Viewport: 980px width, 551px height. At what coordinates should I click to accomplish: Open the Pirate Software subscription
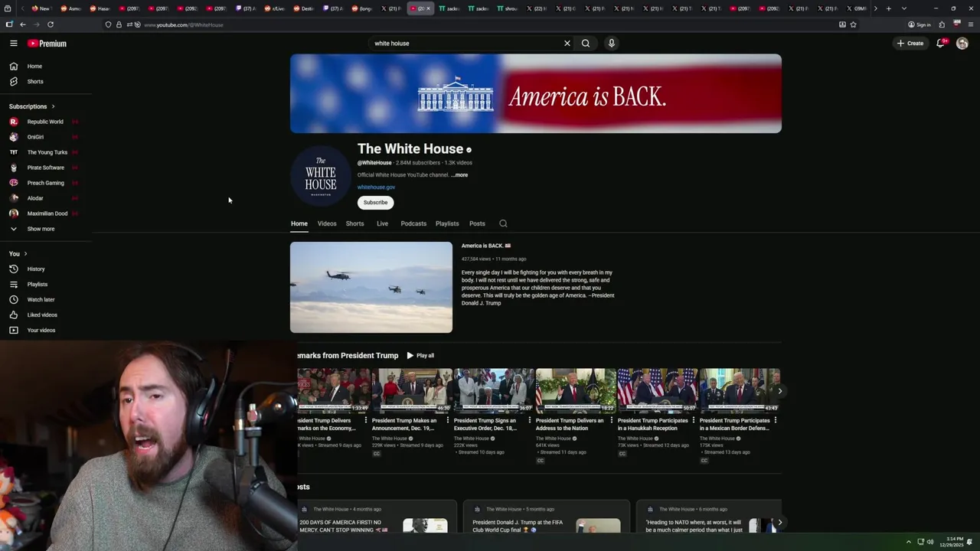(46, 168)
